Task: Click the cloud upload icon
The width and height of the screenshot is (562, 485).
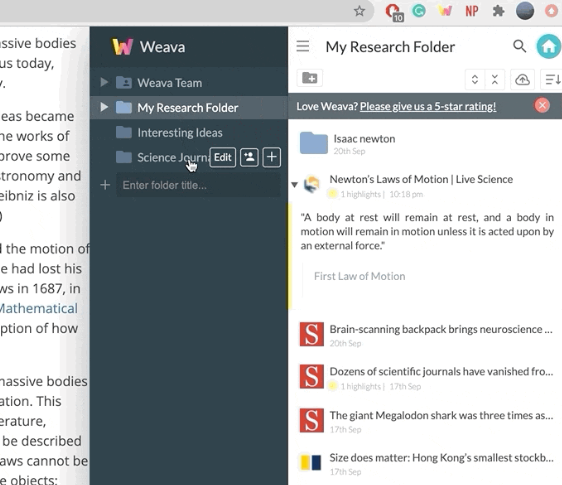Action: (522, 79)
